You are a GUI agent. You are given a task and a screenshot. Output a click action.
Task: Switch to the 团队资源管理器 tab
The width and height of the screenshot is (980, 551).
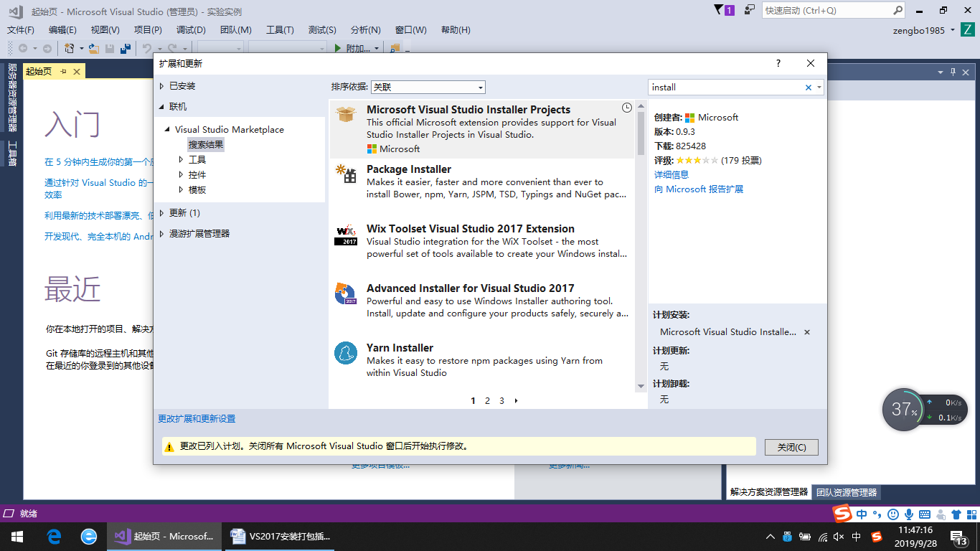tap(847, 493)
